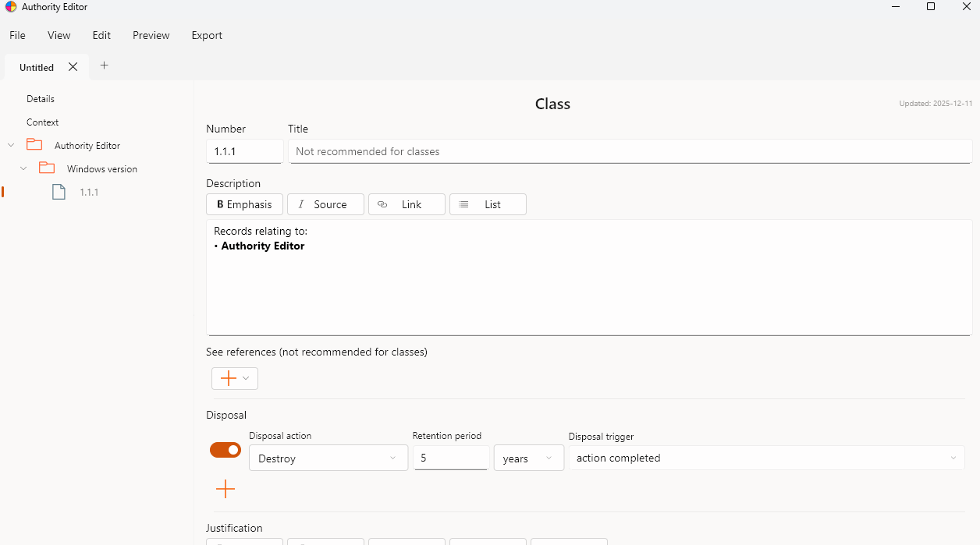Viewport: 980px width, 545px height.
Task: Open the Preview menu
Action: point(151,35)
